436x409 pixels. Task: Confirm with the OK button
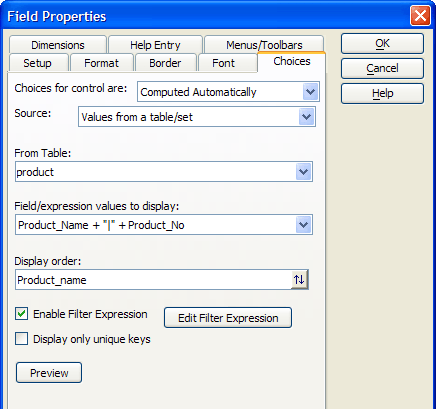point(382,43)
